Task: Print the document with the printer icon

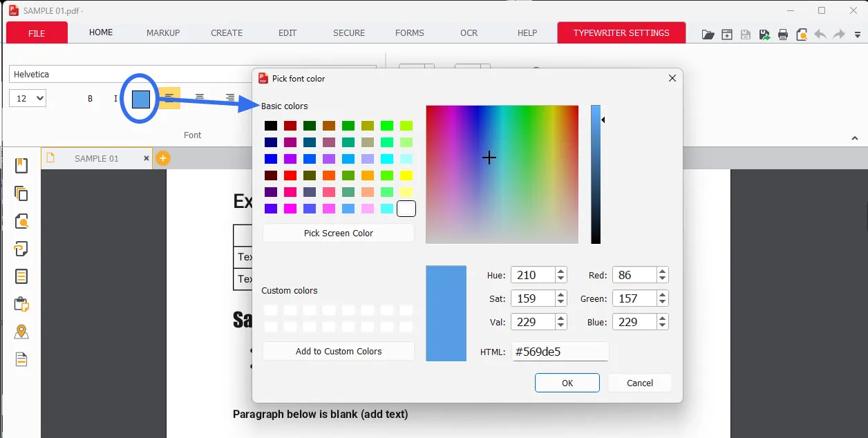Action: (783, 35)
